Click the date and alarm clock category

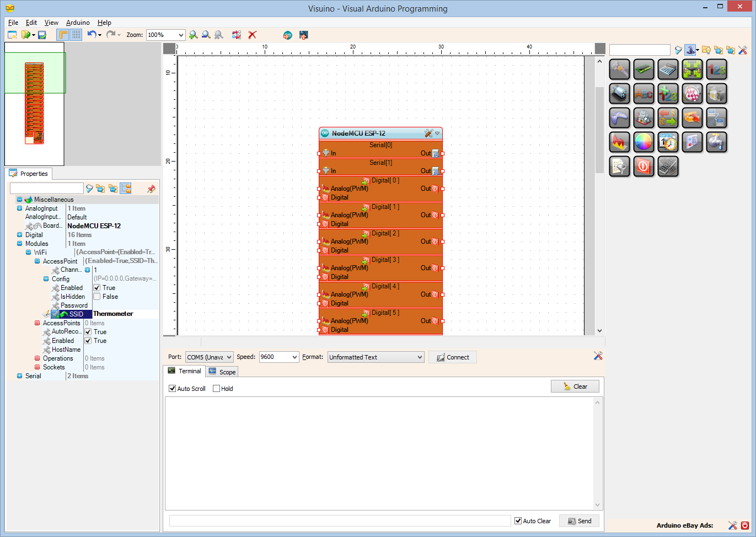[x=668, y=142]
